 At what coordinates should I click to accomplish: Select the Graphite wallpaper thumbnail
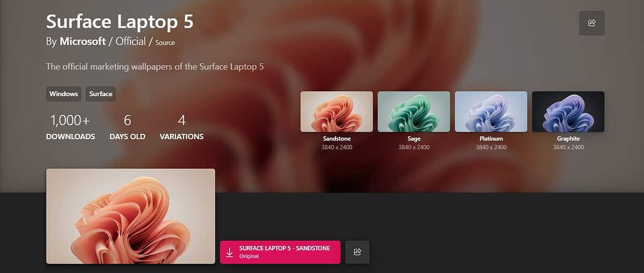(568, 112)
